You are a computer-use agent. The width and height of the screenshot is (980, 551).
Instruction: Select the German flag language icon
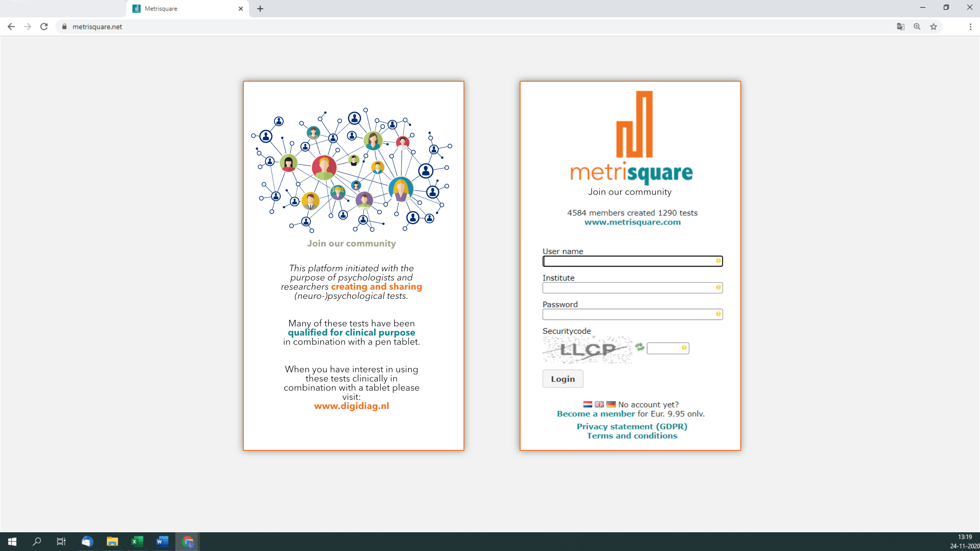point(611,404)
